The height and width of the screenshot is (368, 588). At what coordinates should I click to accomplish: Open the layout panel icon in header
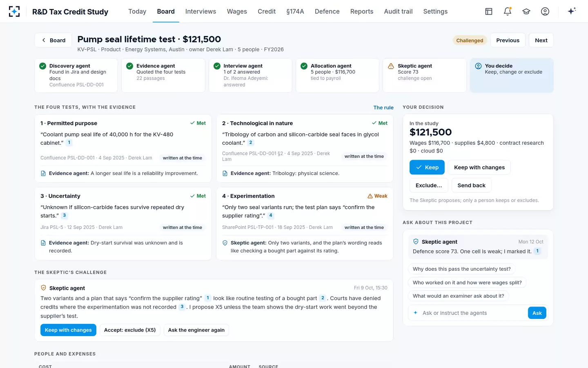click(x=489, y=11)
